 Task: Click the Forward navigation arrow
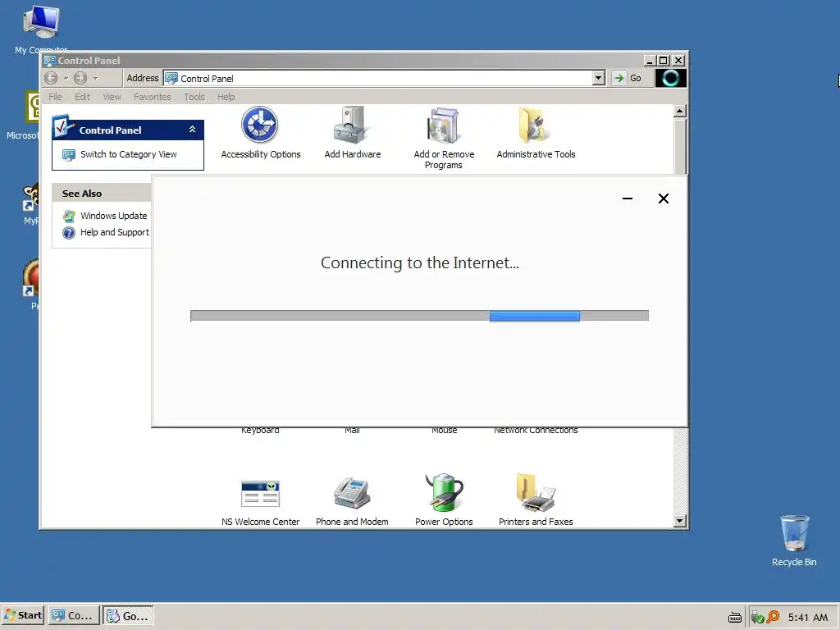(x=80, y=78)
